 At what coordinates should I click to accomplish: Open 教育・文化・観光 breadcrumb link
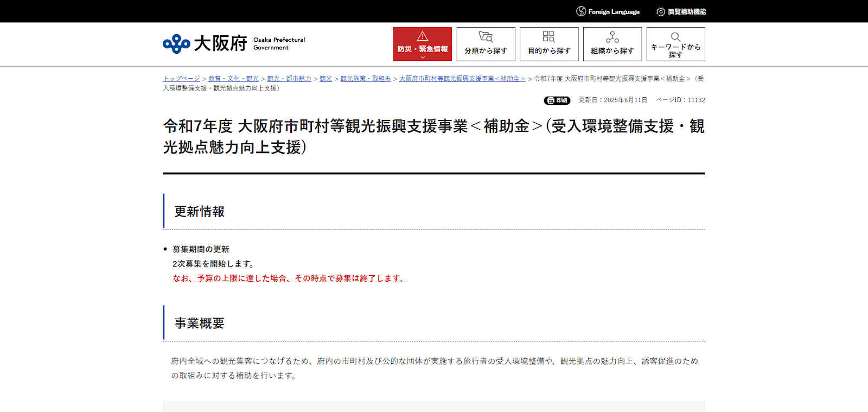tap(233, 79)
